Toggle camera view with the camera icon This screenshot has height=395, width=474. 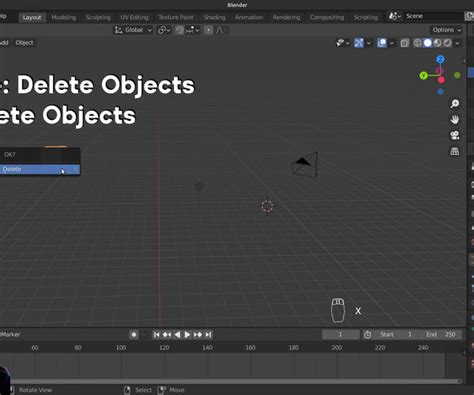[x=455, y=135]
